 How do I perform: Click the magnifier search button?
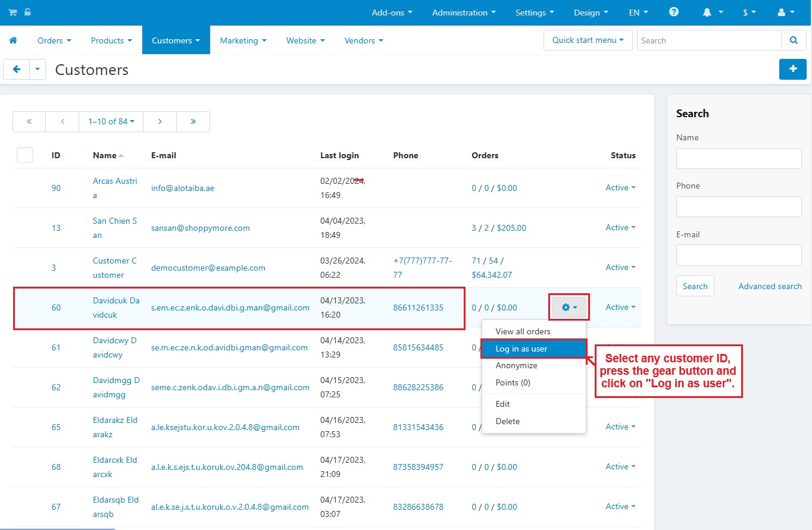click(793, 40)
